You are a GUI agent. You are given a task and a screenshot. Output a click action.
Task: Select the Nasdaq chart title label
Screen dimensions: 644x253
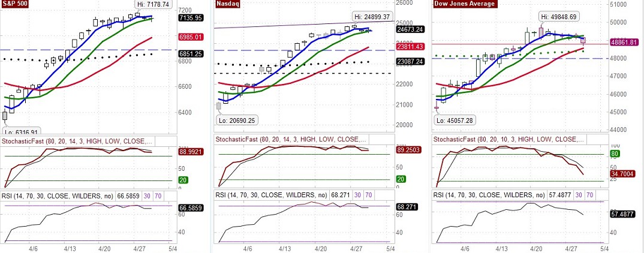tap(229, 4)
